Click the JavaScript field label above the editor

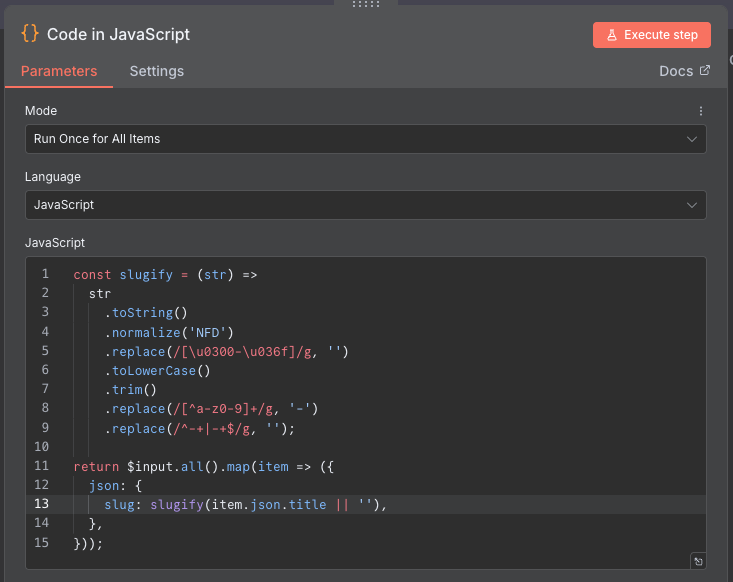(55, 243)
